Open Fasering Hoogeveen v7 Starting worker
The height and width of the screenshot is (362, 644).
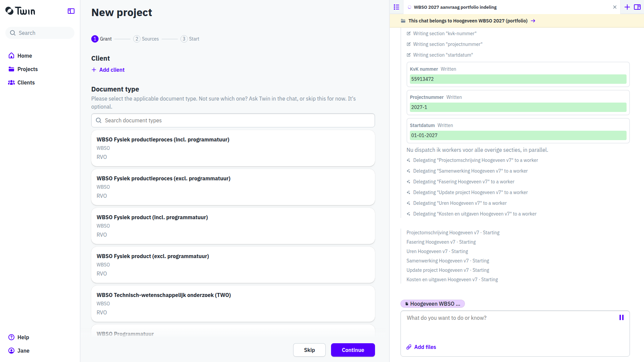coord(441,242)
